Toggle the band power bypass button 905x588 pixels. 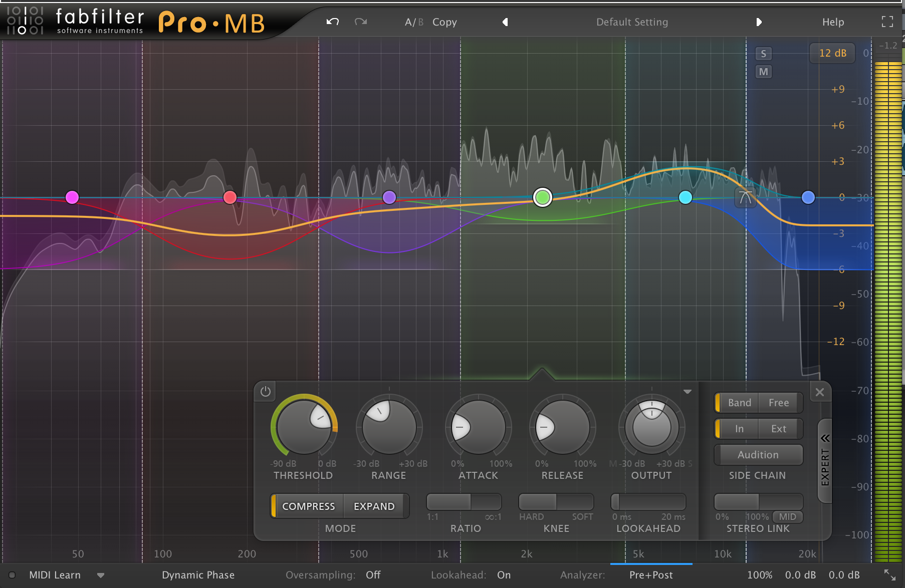click(266, 392)
